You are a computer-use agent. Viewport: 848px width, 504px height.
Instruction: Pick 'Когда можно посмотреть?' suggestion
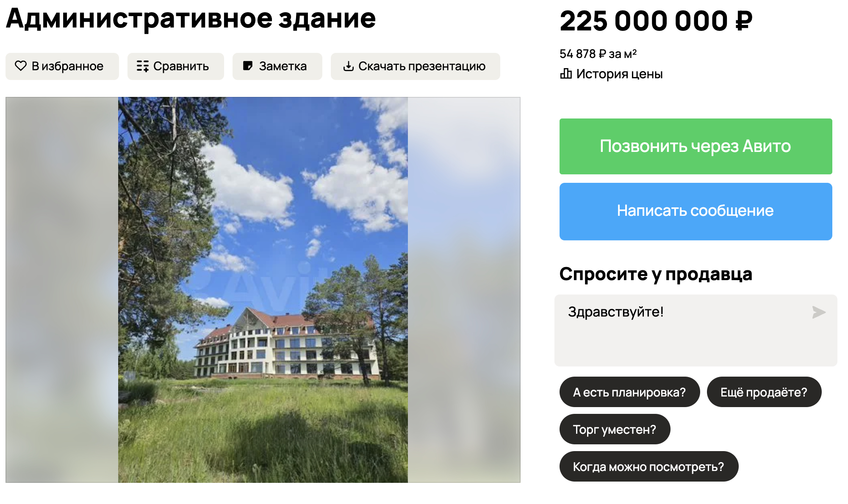649,466
